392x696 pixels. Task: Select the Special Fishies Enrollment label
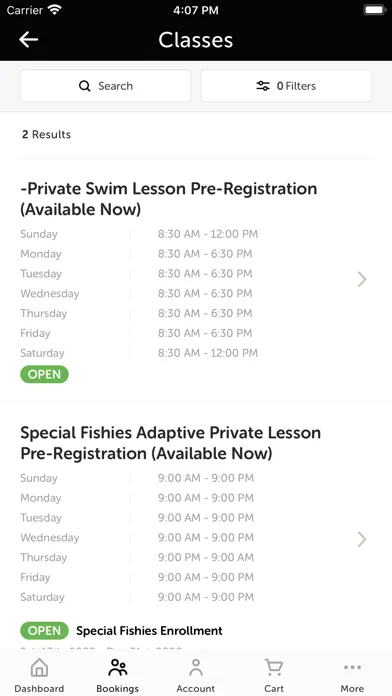pyautogui.click(x=149, y=631)
